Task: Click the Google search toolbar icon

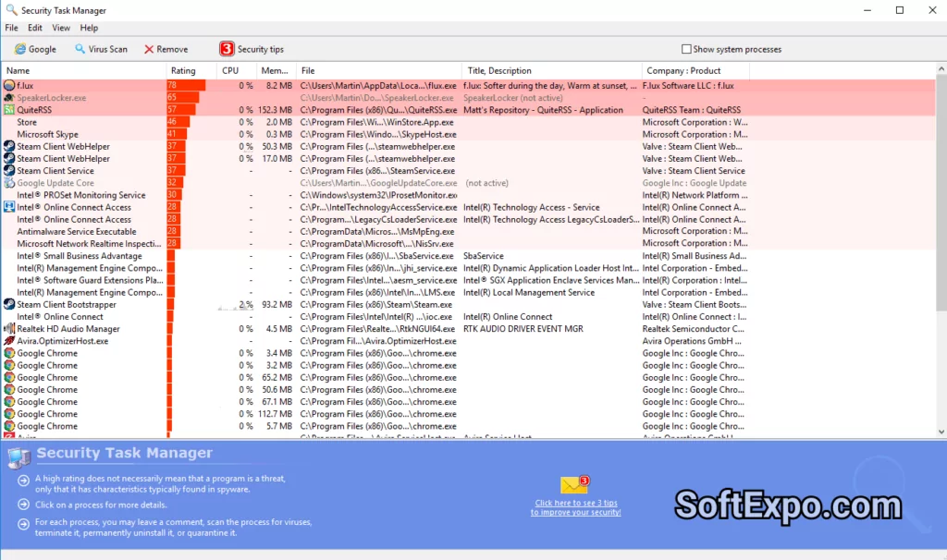Action: click(x=18, y=49)
